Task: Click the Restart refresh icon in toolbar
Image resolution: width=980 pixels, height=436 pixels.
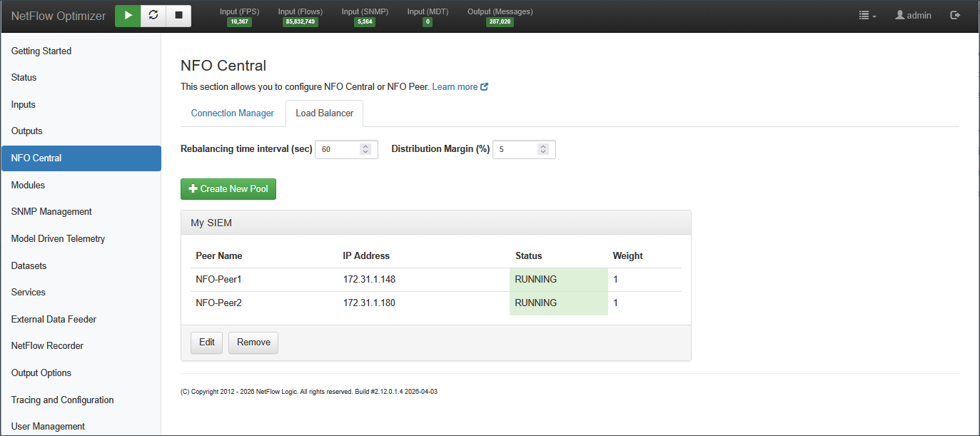Action: (153, 15)
